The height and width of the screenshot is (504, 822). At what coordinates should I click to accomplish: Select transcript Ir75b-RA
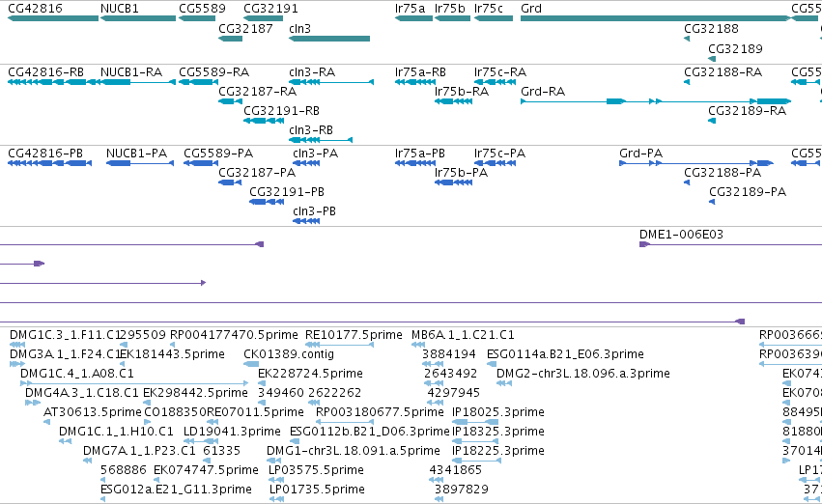pos(453,101)
